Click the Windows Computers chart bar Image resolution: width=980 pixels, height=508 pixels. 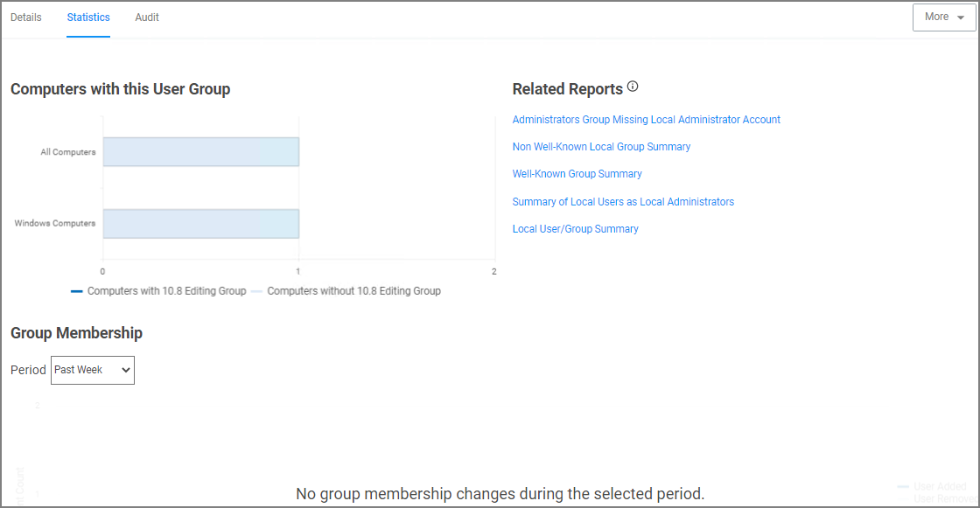pos(200,224)
